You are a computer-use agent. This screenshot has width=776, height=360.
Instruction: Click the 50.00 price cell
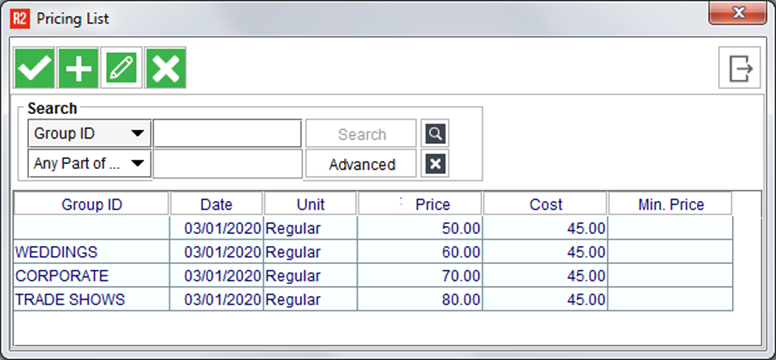coord(420,228)
